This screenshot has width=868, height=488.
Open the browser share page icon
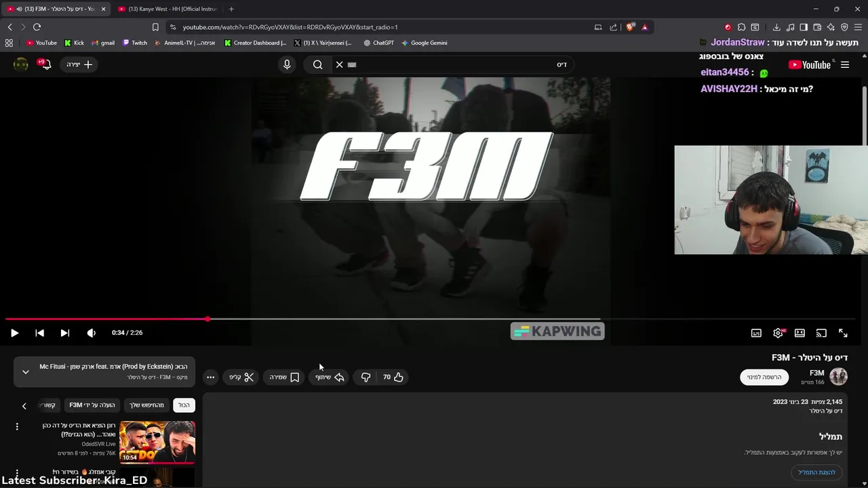point(614,27)
